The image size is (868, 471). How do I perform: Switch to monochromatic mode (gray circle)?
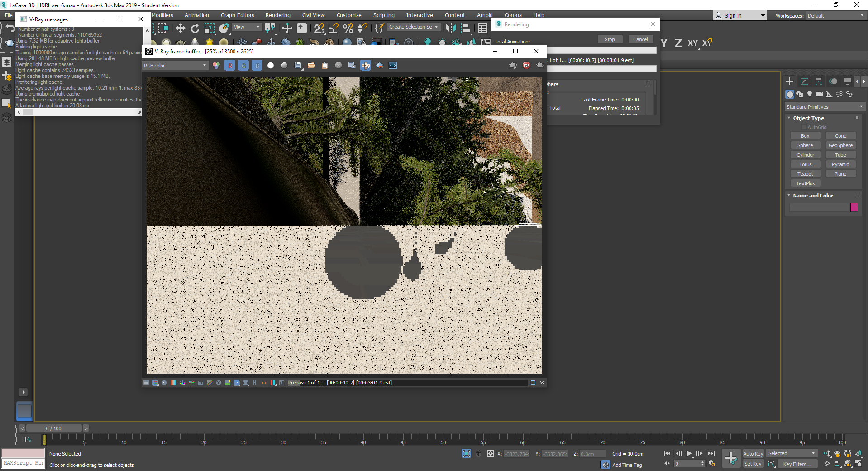284,66
